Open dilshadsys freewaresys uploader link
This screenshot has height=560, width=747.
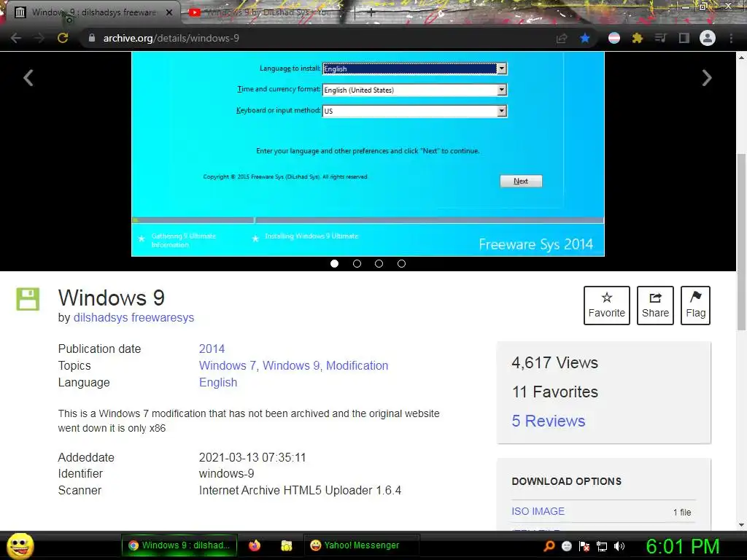tap(134, 318)
